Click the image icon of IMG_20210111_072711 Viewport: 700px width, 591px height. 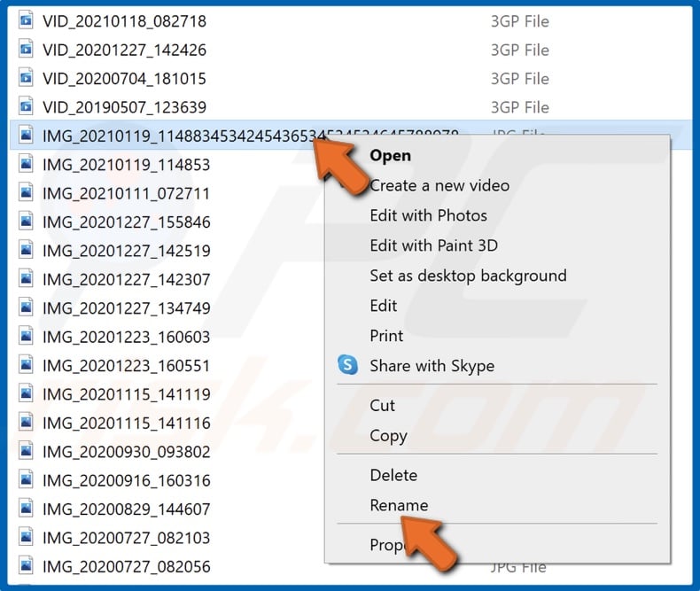click(26, 193)
